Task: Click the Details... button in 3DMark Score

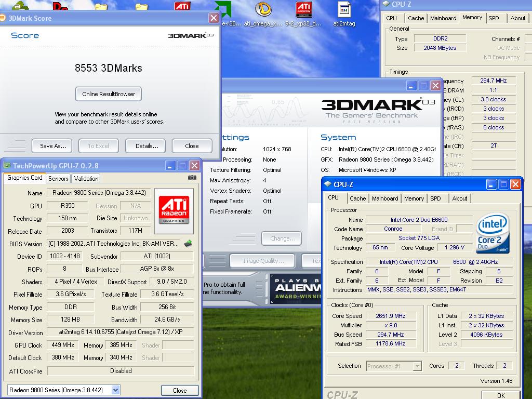Action: click(x=145, y=146)
